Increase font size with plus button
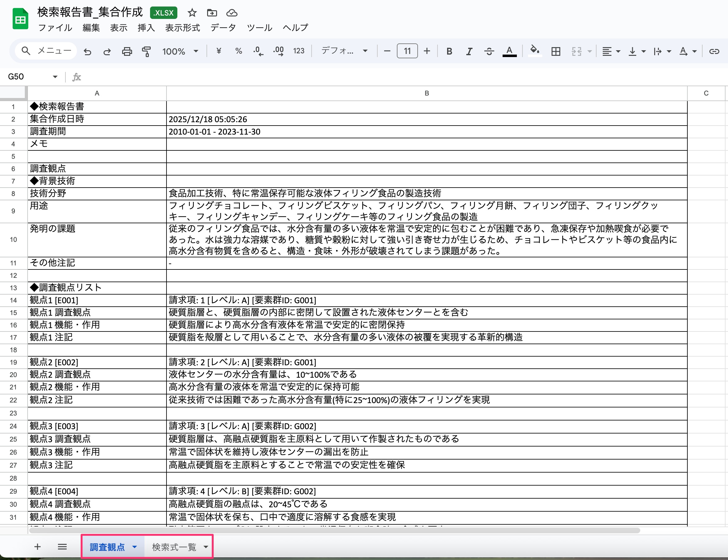The height and width of the screenshot is (560, 728). point(427,51)
